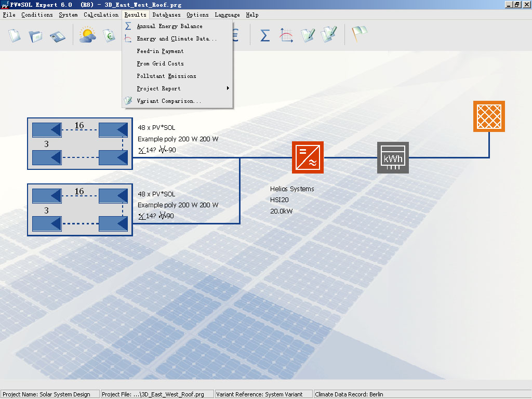Image resolution: width=532 pixels, height=399 pixels.
Task: Open the Options menu
Action: 197,15
